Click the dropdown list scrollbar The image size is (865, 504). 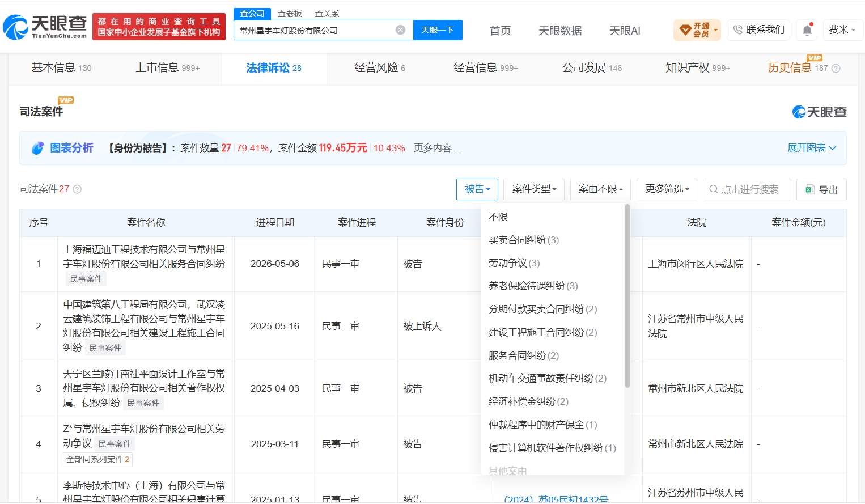click(x=627, y=296)
